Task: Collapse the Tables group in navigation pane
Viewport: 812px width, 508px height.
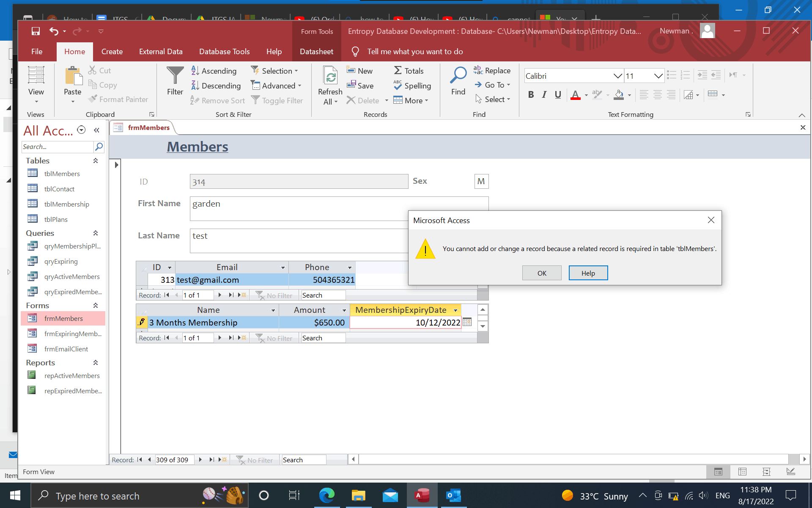Action: point(96,161)
